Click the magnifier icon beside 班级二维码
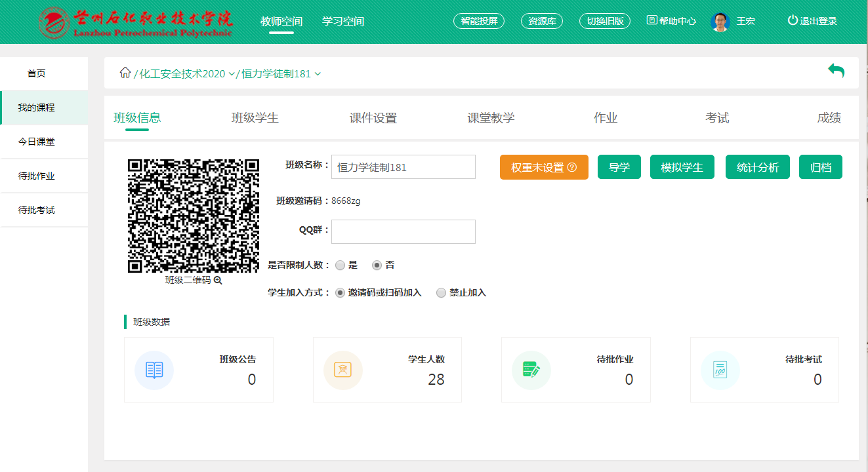 [218, 280]
